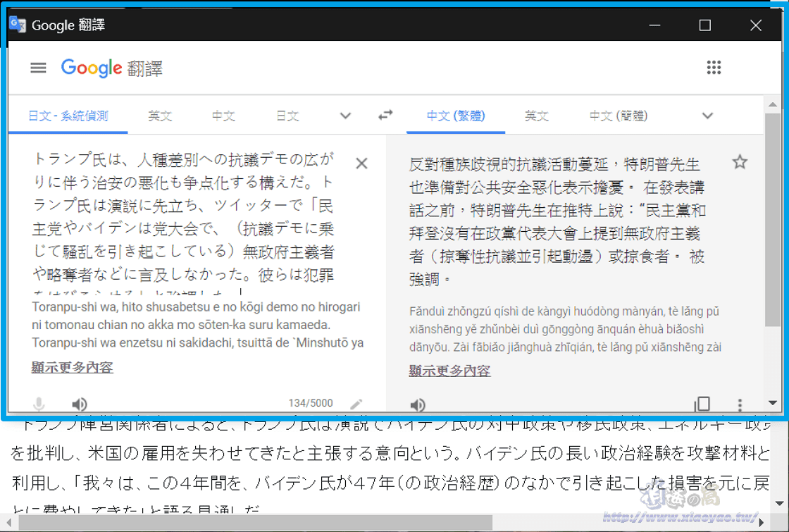
Task: Select 英文 source language tab
Action: click(160, 116)
